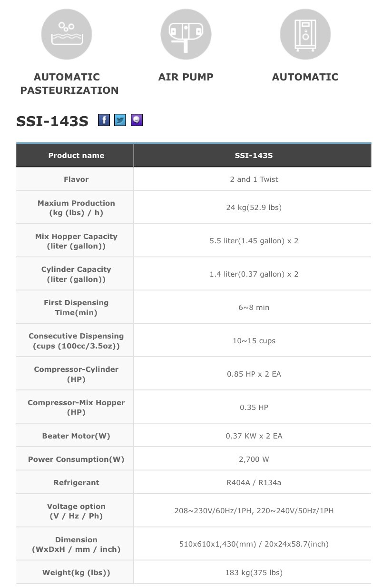Click the purple chat share icon
Screen dimensions: 382x588
pos(137,120)
